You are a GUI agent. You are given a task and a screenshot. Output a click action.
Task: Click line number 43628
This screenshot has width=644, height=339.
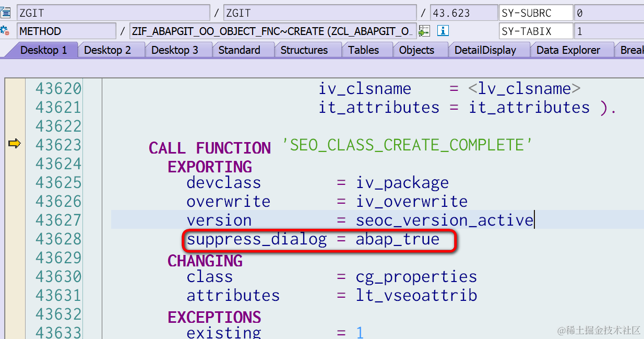point(58,239)
